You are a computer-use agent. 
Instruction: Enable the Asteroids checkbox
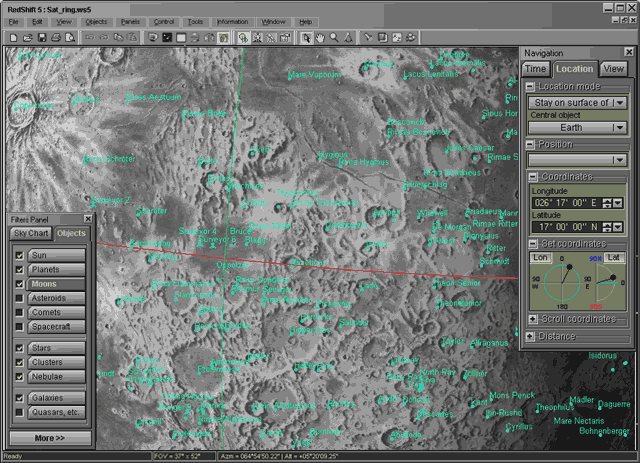pos(19,298)
